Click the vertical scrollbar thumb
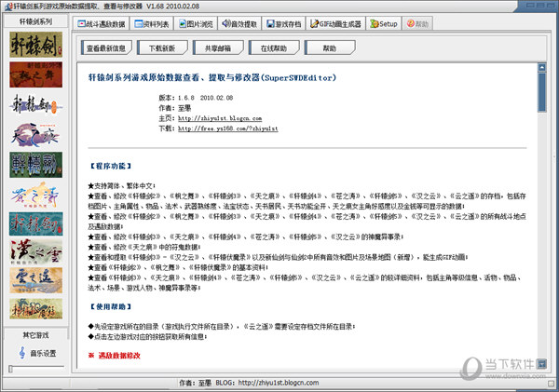 coord(542,92)
